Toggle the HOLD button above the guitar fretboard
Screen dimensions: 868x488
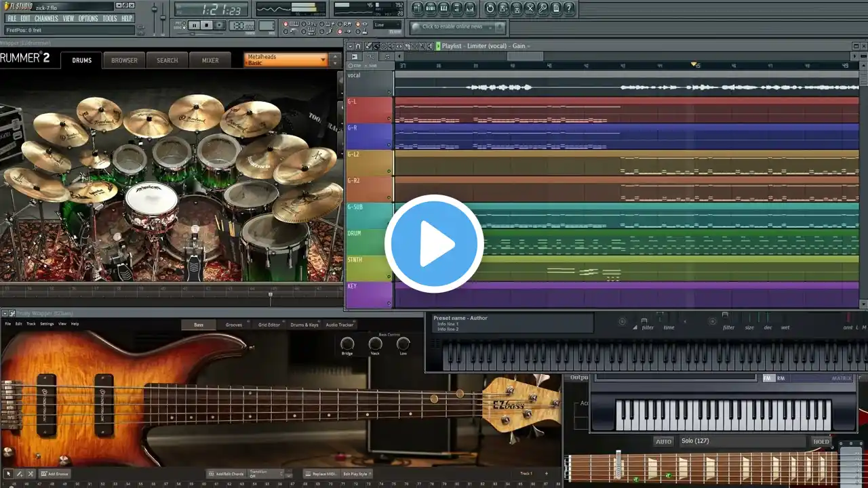821,441
